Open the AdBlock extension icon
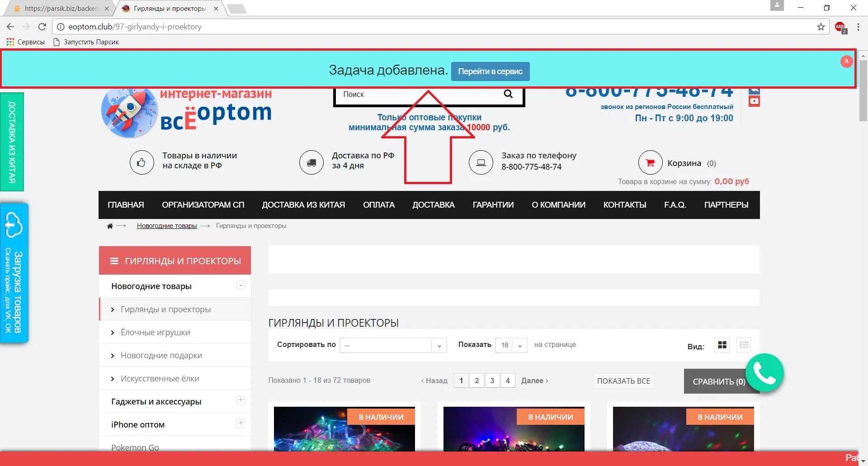Viewport: 868px width, 466px height. (840, 27)
